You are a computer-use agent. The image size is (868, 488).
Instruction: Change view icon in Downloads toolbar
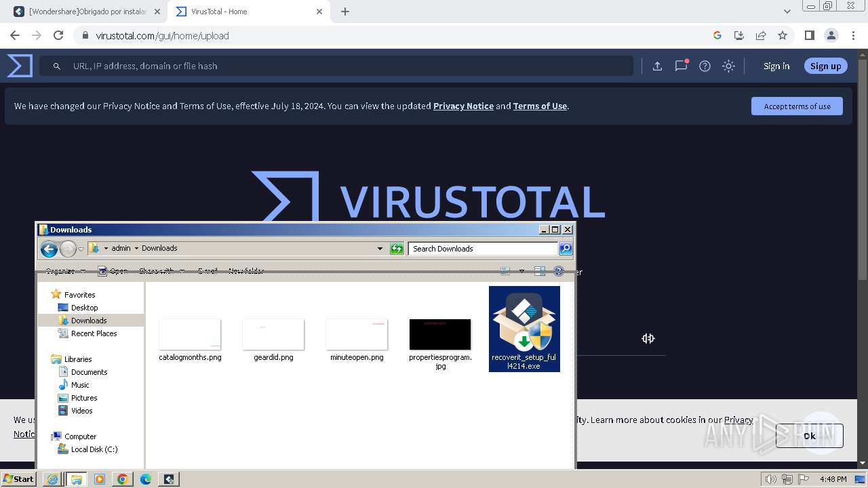tap(506, 271)
